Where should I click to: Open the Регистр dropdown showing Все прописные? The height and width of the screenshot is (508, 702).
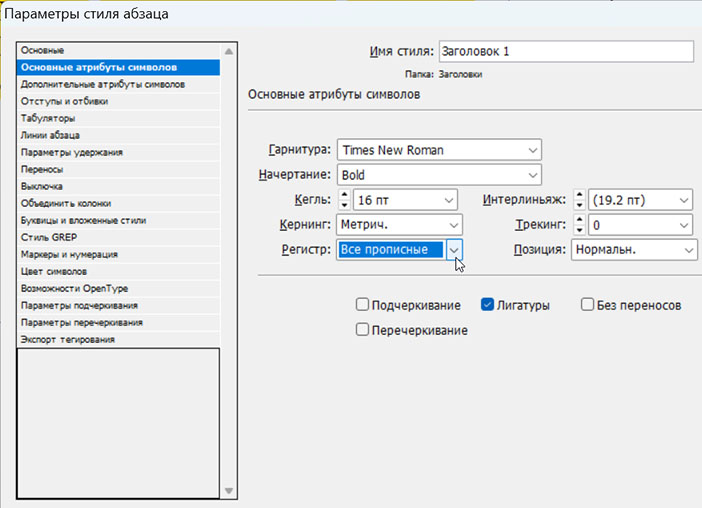(454, 250)
